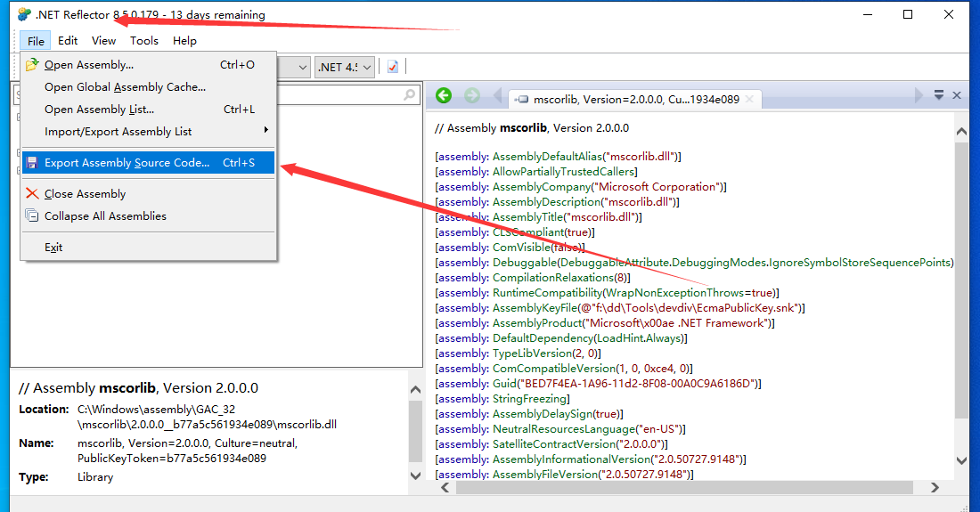The height and width of the screenshot is (512, 980).
Task: Click StringFreezing attribute link
Action: 530,398
